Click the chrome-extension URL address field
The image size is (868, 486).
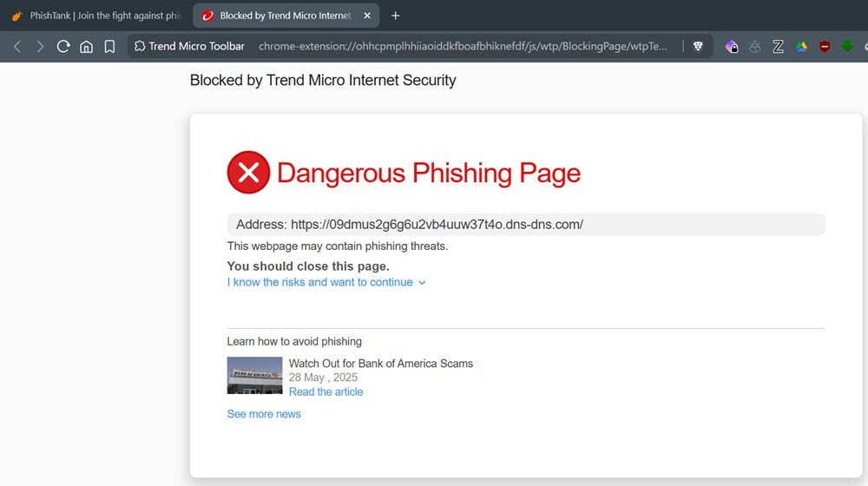click(x=463, y=46)
